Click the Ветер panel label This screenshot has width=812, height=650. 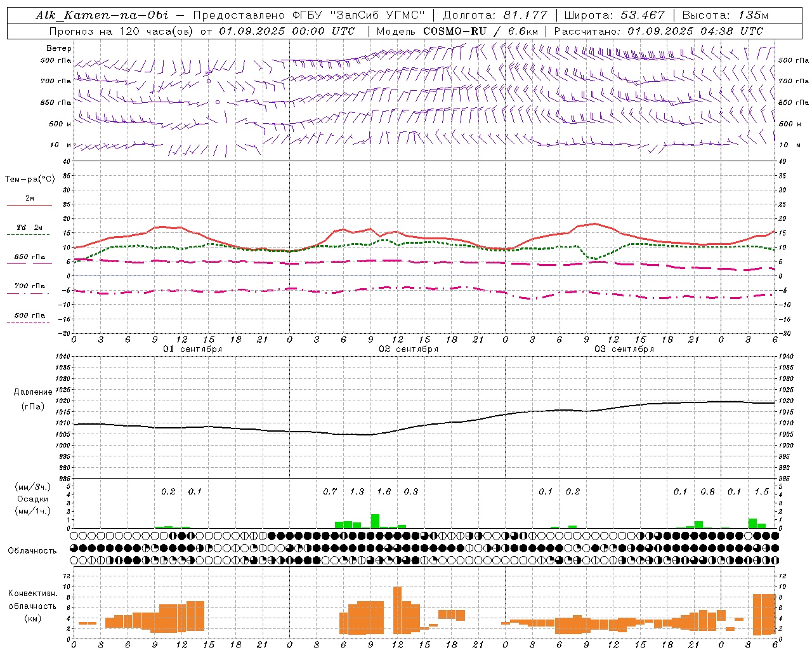point(59,48)
